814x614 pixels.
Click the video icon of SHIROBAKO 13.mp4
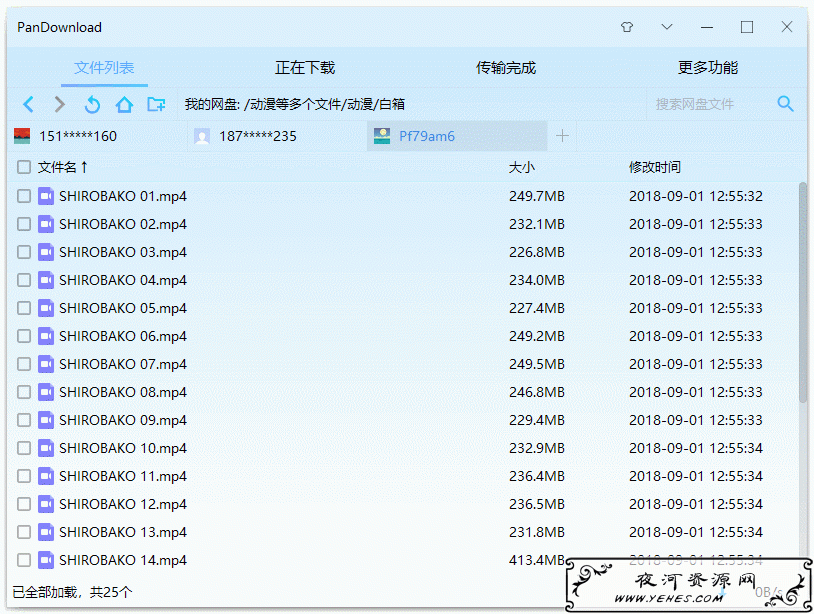point(46,533)
